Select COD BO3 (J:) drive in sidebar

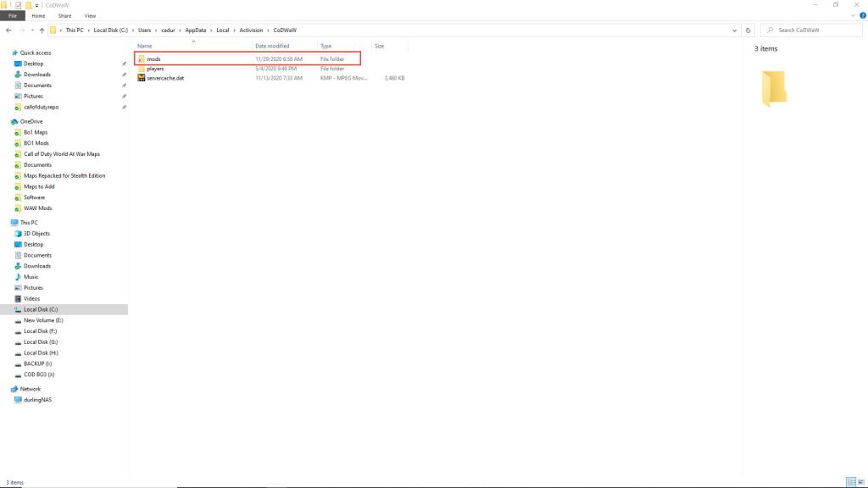pos(39,374)
